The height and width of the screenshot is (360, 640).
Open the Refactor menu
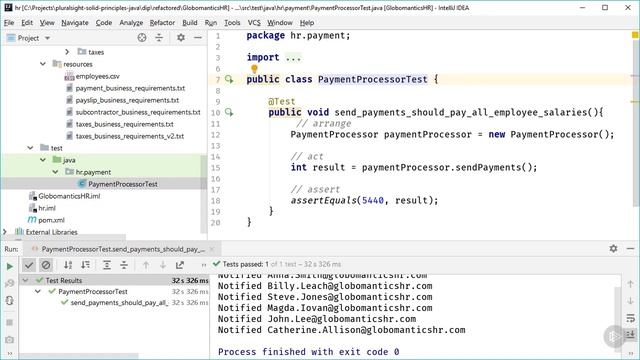click(x=162, y=23)
